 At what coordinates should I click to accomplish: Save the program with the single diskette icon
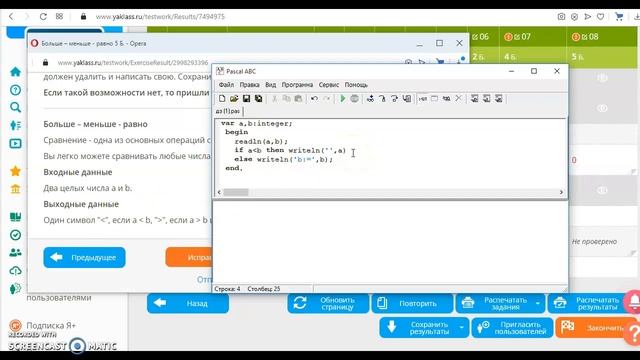tap(246, 98)
